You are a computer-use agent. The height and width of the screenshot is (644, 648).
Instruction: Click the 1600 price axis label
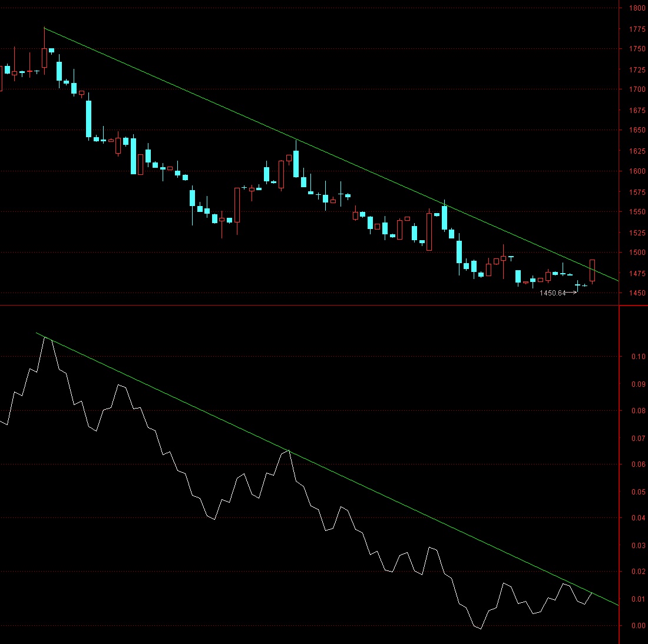coord(637,171)
